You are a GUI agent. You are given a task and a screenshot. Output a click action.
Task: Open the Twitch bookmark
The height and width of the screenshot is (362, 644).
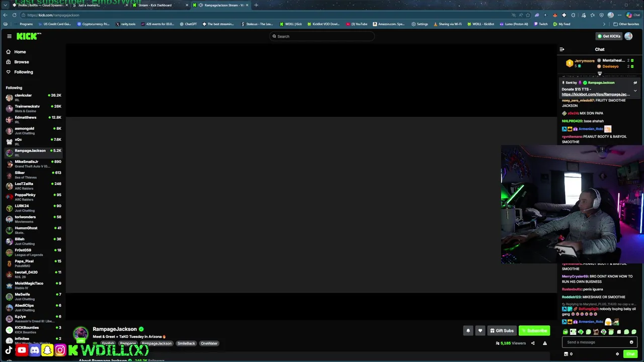(541, 24)
